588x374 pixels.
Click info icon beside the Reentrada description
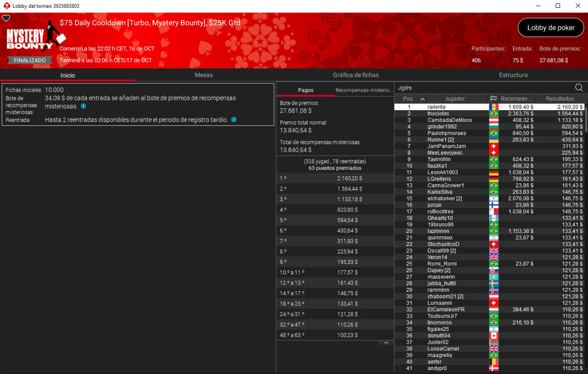tap(234, 119)
